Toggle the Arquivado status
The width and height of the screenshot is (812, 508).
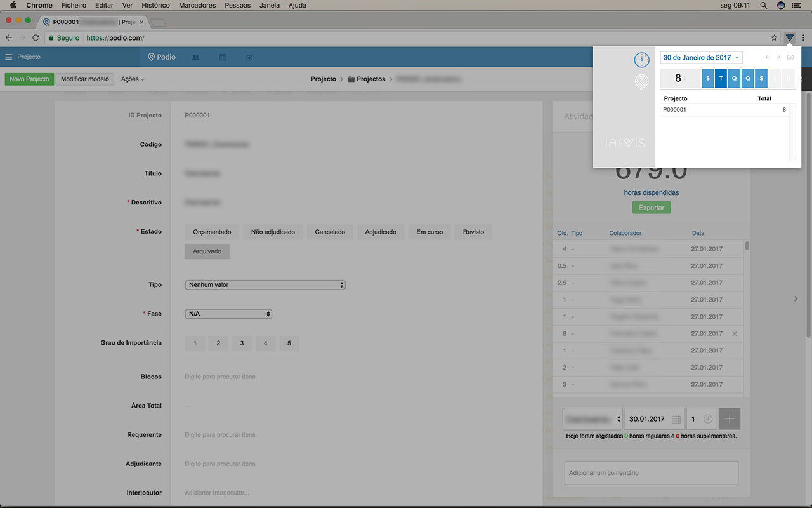pos(207,251)
